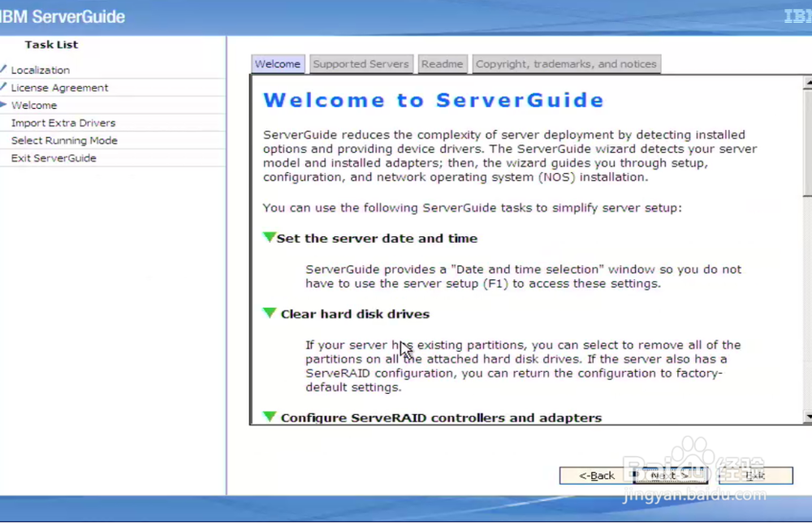Click the Next-> button
The height and width of the screenshot is (523, 812).
point(670,475)
